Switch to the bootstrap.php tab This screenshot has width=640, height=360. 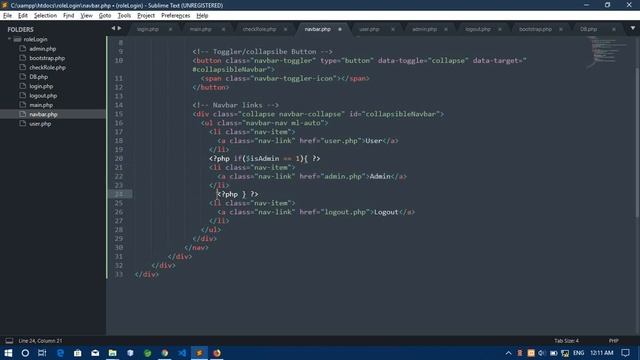click(x=536, y=29)
